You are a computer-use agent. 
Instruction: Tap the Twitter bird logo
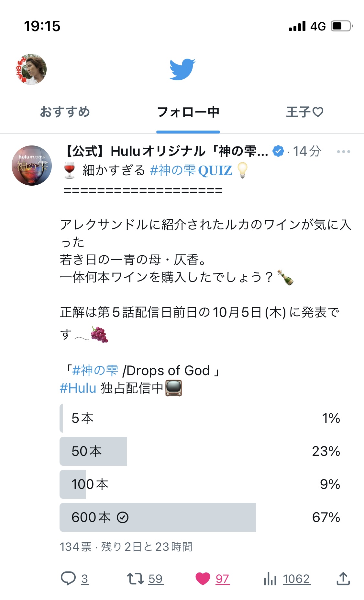(x=182, y=69)
